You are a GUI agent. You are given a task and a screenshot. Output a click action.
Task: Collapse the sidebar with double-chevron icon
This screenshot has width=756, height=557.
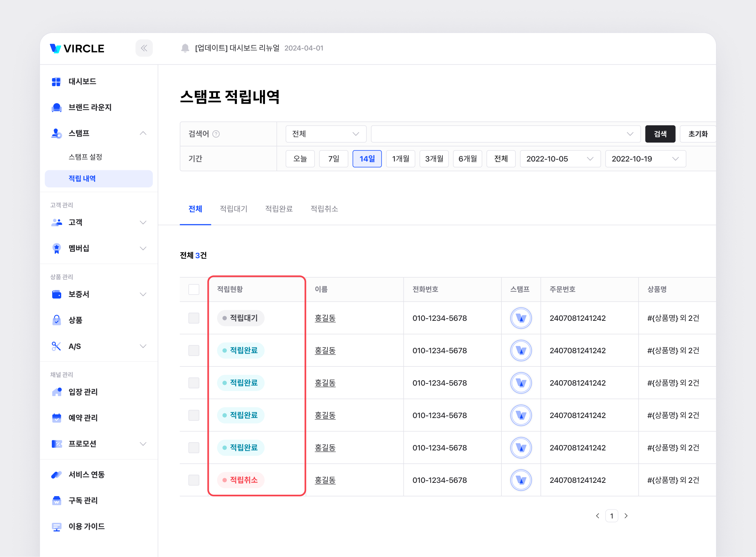coord(144,48)
